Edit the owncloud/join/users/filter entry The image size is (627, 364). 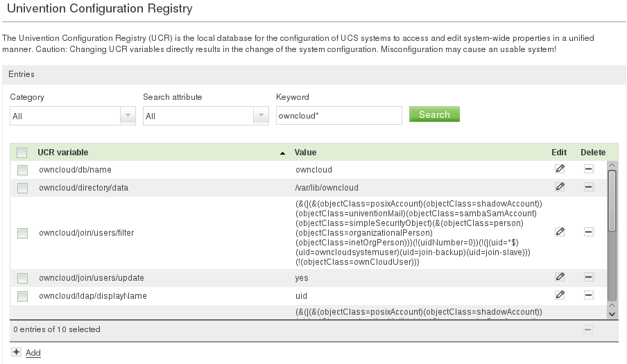coord(559,232)
